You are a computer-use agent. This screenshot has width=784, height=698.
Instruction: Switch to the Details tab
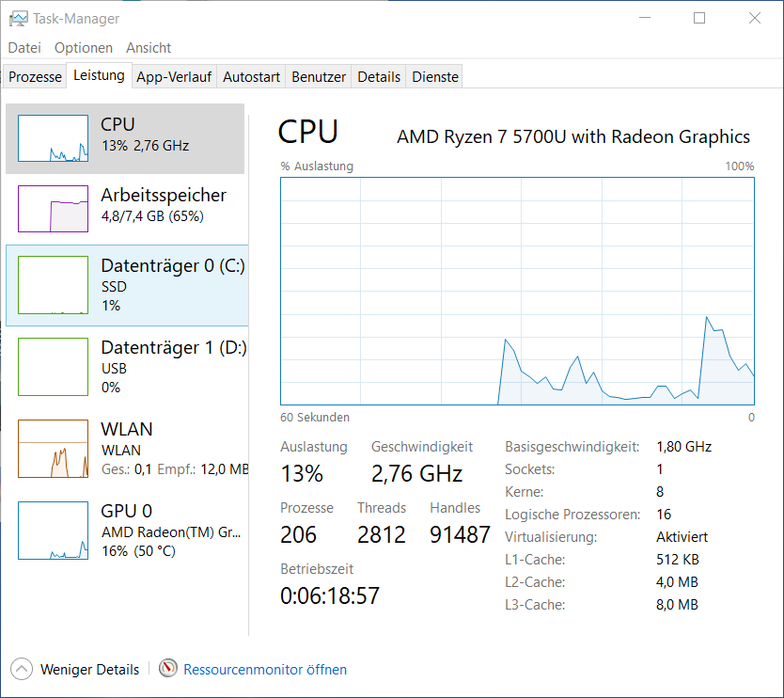point(379,77)
